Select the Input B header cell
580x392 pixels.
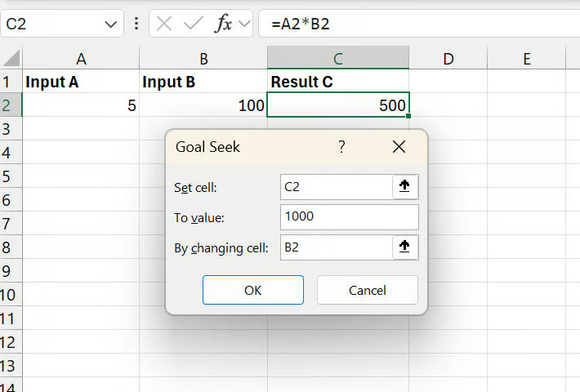(x=203, y=82)
